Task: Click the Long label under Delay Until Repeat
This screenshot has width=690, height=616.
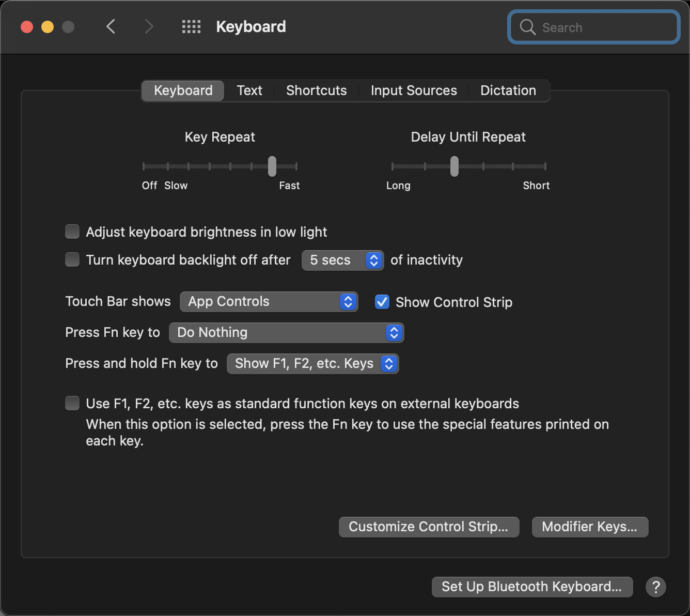Action: point(398,186)
